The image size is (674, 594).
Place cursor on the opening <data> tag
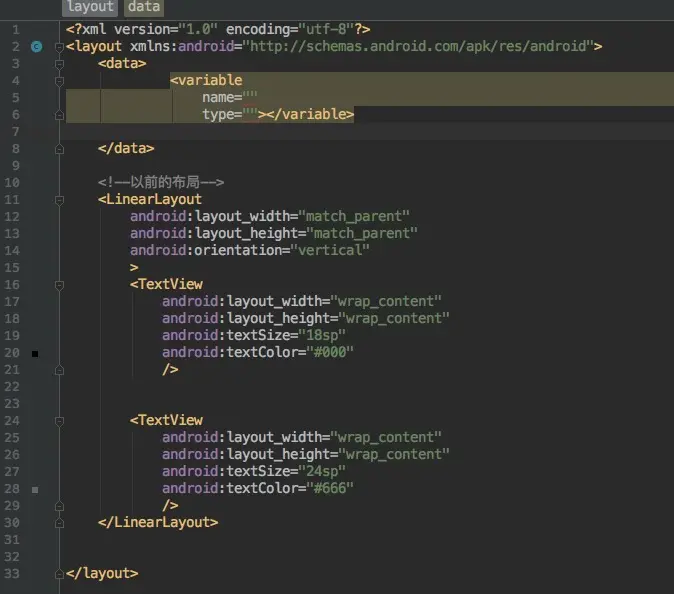tap(122, 63)
